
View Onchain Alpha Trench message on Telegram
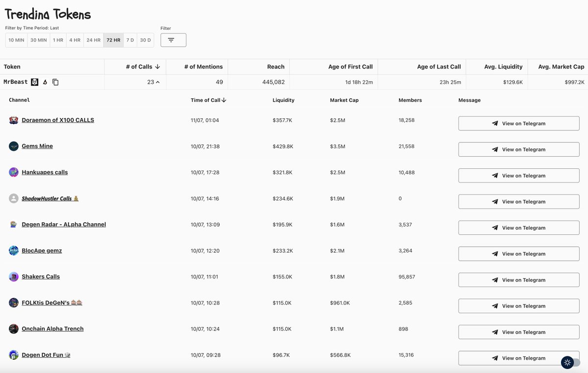519,332
